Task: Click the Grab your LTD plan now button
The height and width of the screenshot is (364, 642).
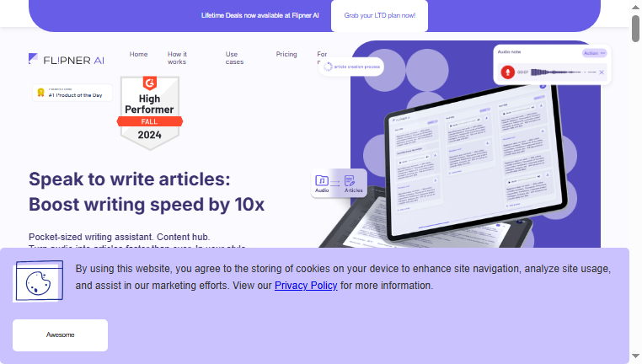Action: (x=379, y=15)
